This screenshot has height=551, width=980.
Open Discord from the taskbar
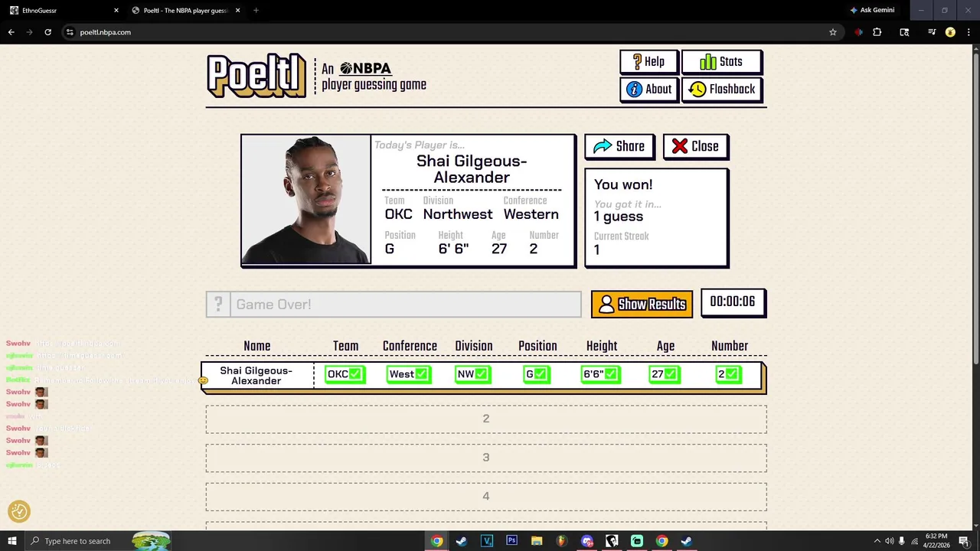click(586, 541)
